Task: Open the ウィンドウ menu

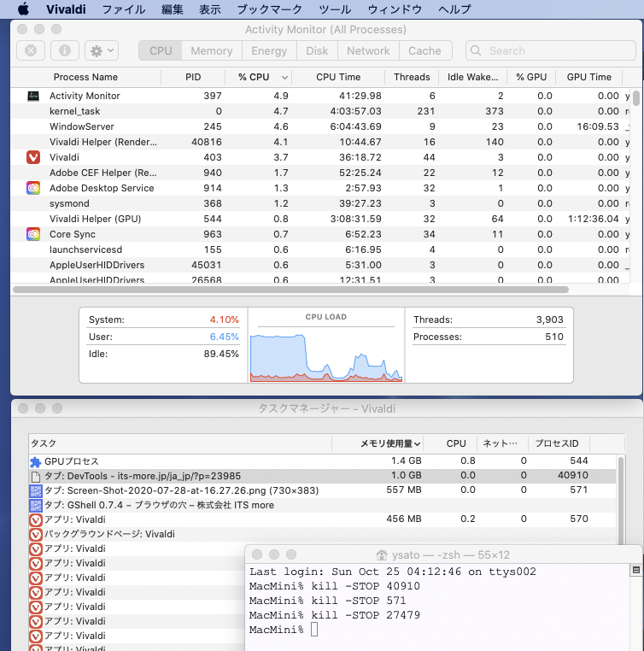Action: pyautogui.click(x=394, y=9)
